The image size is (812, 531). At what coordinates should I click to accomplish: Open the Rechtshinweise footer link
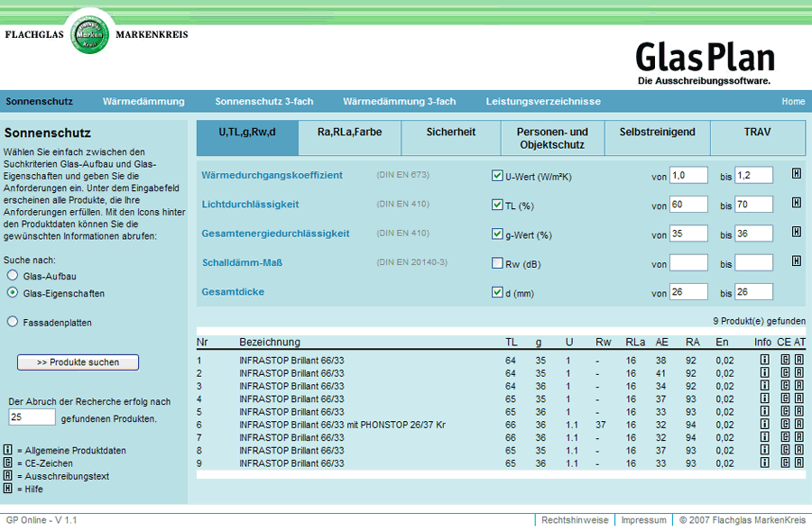tap(575, 520)
